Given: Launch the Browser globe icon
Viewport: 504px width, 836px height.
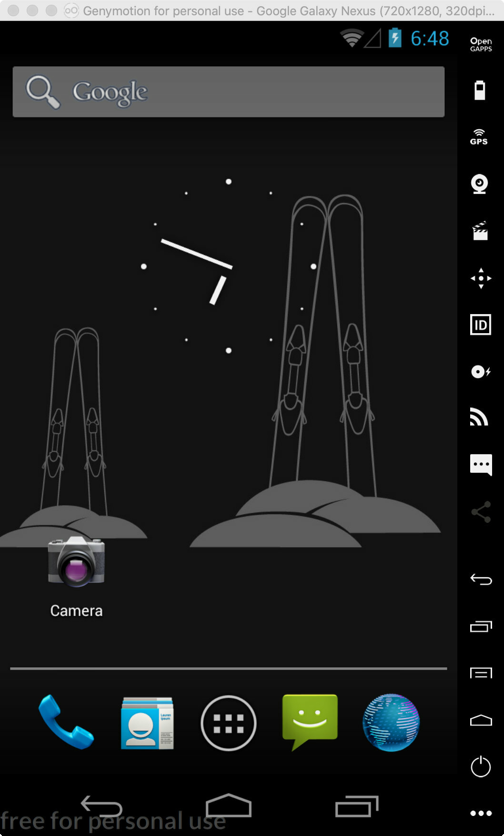Looking at the screenshot, I should tap(391, 723).
